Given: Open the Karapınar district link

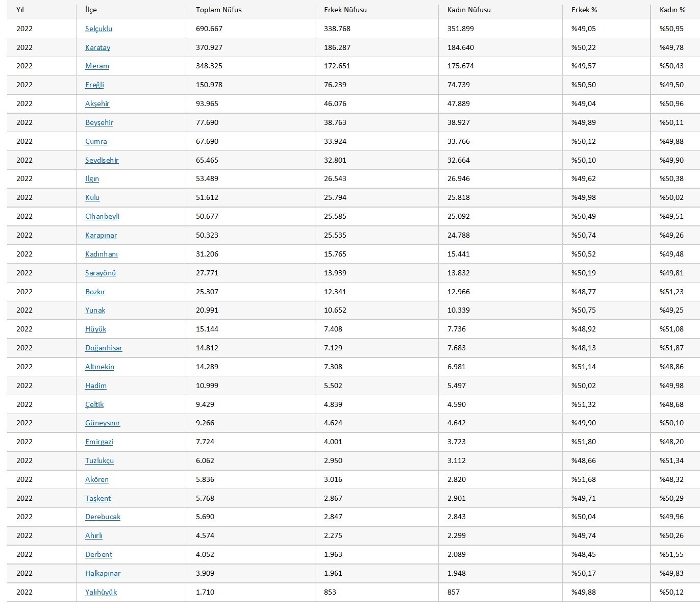Looking at the screenshot, I should pyautogui.click(x=101, y=235).
